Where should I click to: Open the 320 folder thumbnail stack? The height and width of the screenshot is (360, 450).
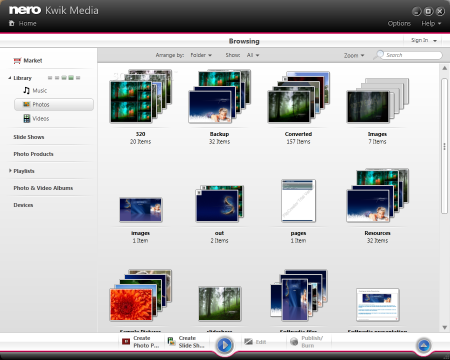coord(141,97)
